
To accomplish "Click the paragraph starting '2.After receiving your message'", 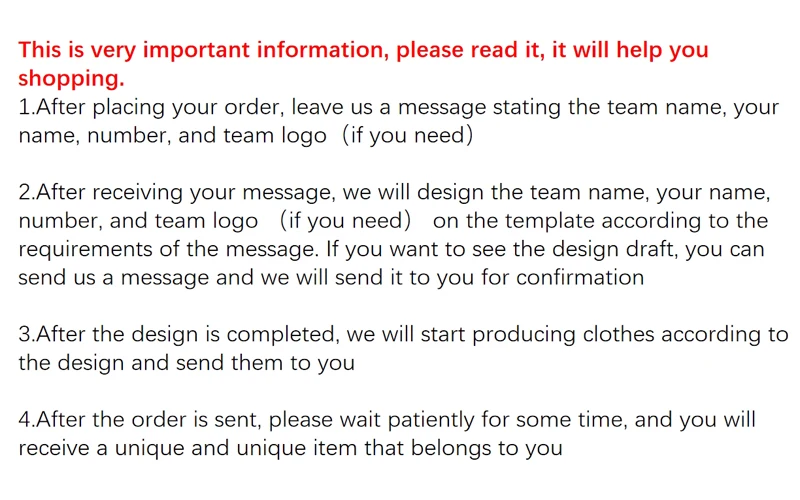I will 394,235.
